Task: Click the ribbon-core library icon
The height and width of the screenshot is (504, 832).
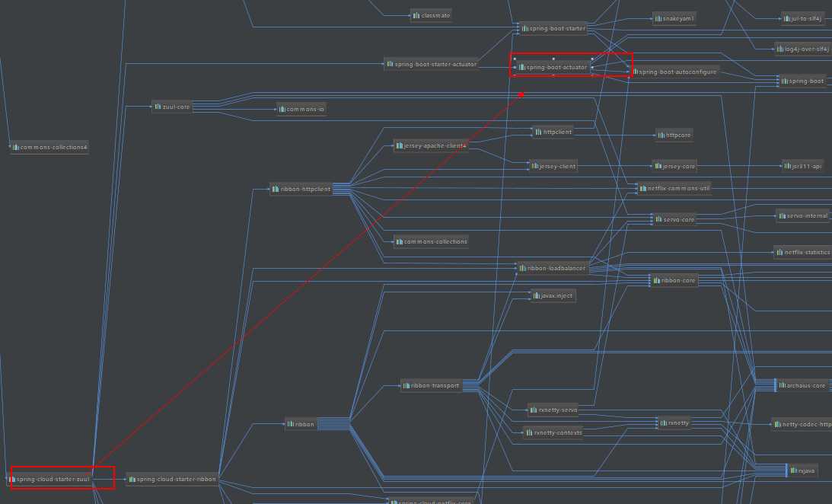Action: 656,280
